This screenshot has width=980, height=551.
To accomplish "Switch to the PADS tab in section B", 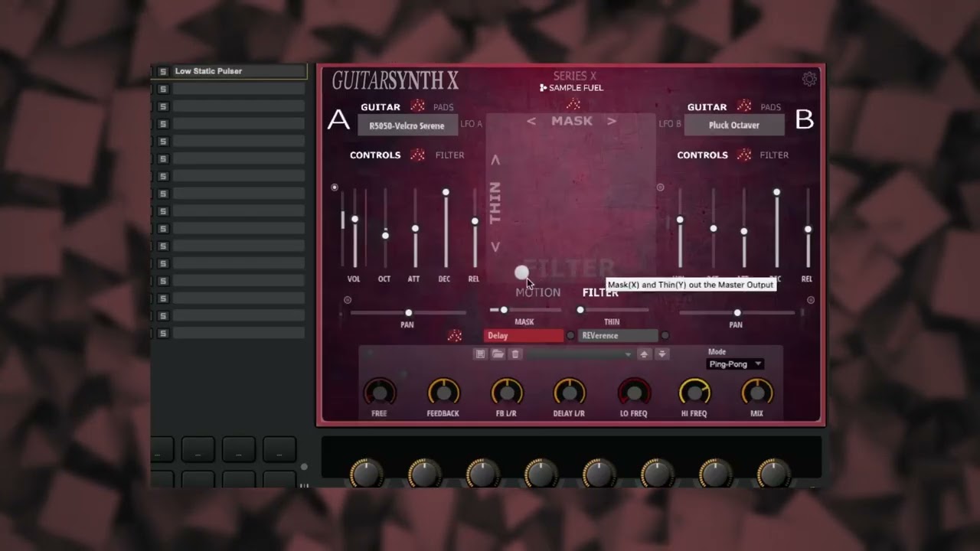I will point(770,107).
